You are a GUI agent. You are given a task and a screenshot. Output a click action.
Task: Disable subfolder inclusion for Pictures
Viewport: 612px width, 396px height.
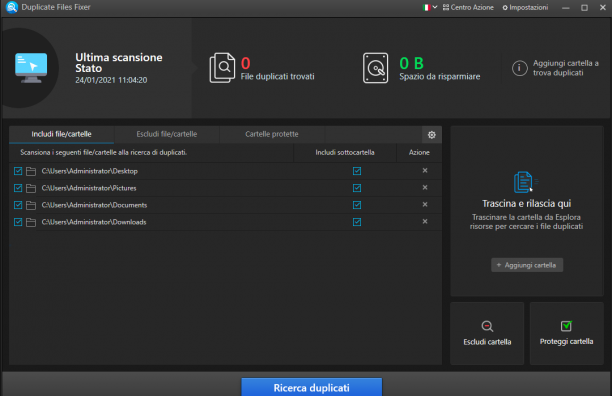pyautogui.click(x=357, y=188)
